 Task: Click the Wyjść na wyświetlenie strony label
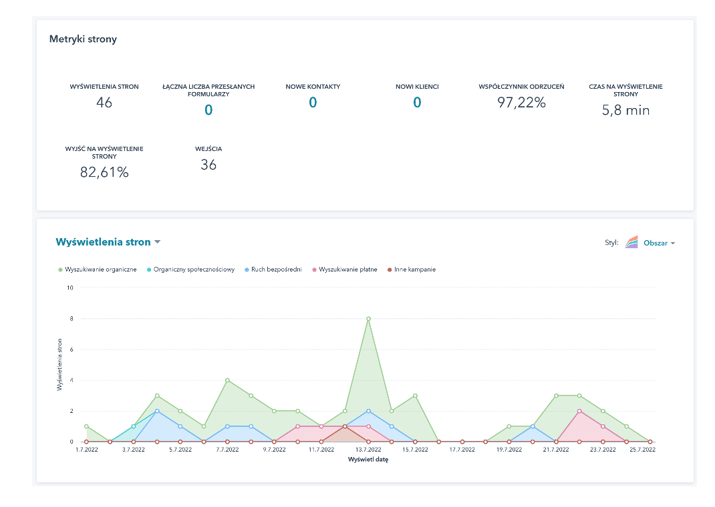104,152
